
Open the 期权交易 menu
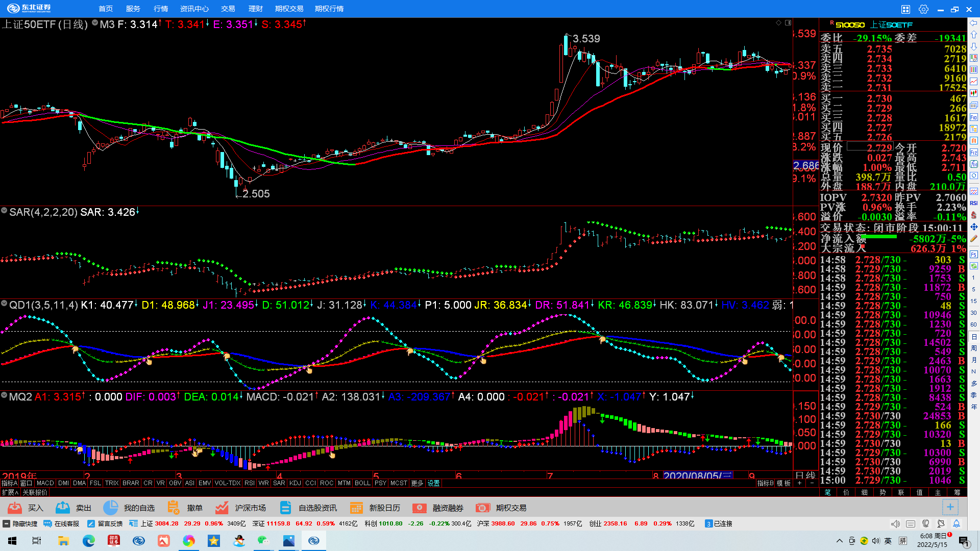(289, 9)
